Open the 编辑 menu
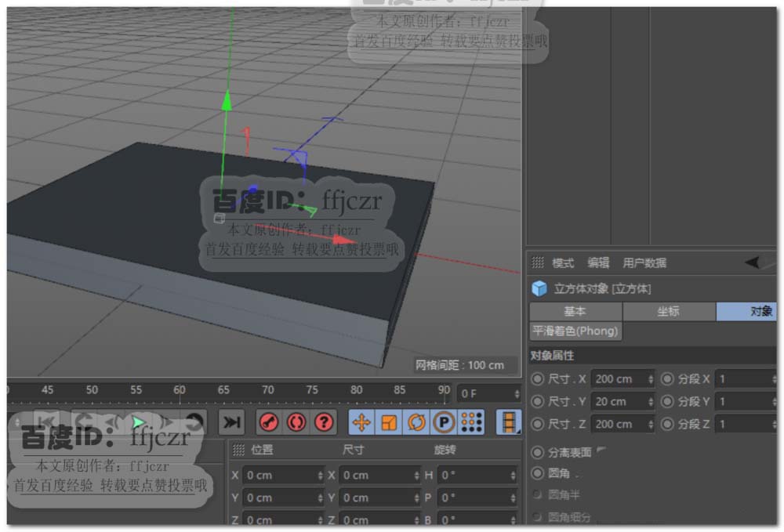This screenshot has height=532, width=784. (598, 262)
